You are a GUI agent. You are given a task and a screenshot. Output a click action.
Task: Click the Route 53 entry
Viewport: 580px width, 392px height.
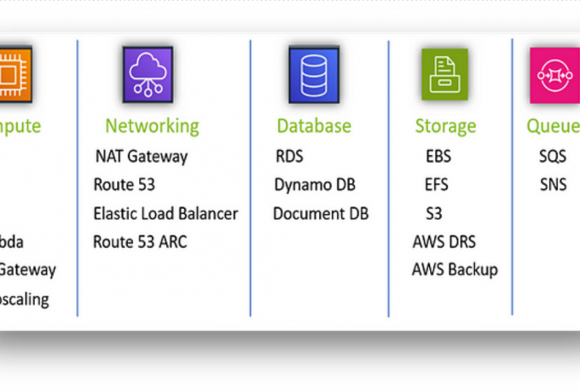point(125,185)
